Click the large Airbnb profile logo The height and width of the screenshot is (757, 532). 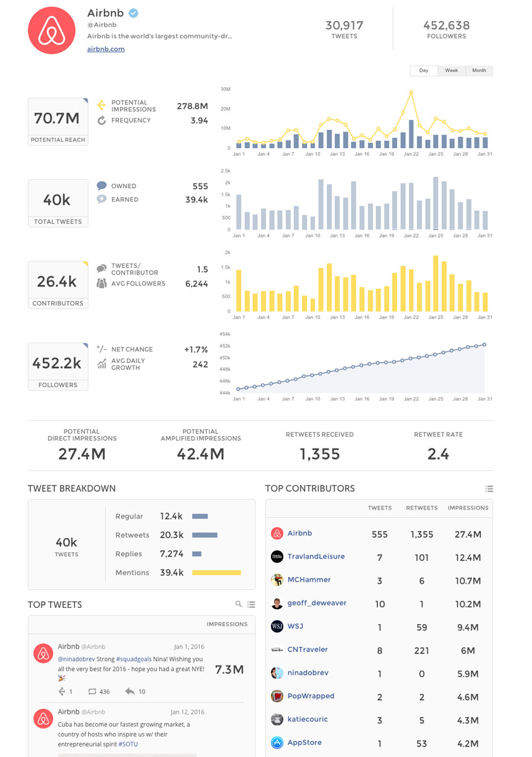point(51,31)
